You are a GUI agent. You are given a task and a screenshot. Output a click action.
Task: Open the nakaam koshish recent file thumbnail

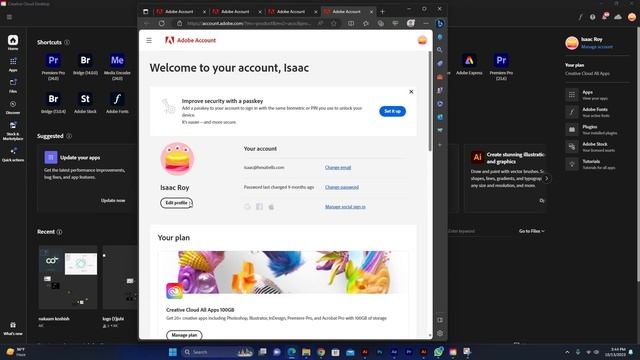pos(68,277)
